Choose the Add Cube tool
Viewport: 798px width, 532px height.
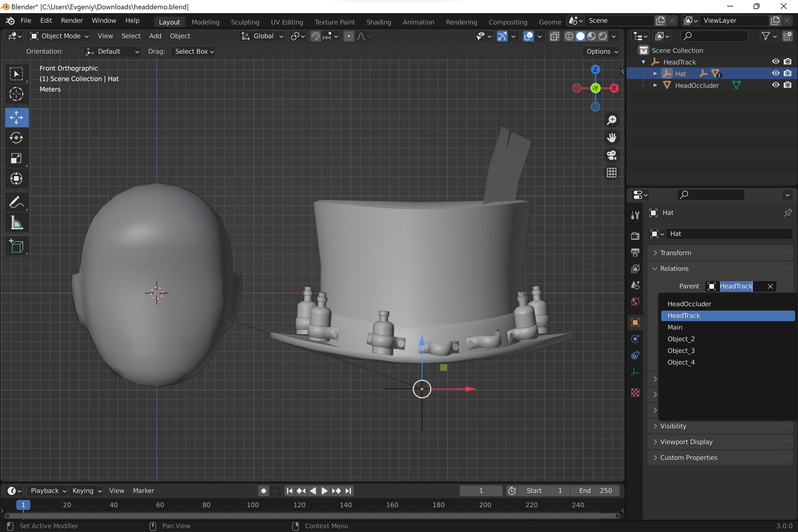point(16,246)
